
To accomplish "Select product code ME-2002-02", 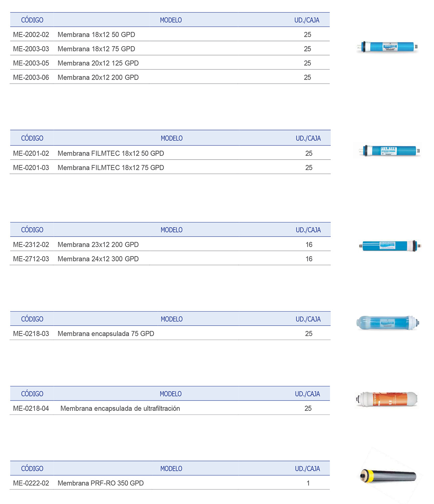I will (x=31, y=35).
